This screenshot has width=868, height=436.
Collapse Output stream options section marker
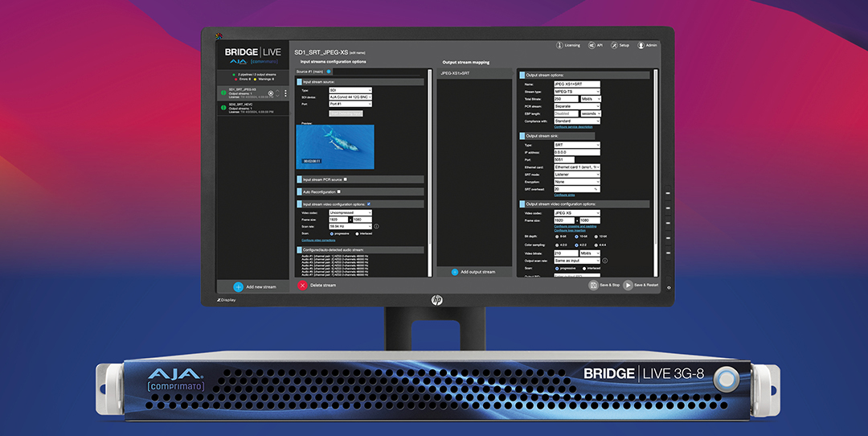coord(522,75)
